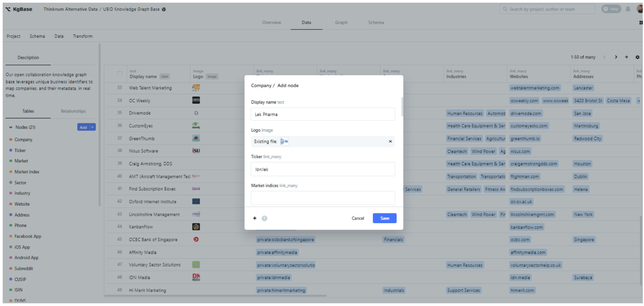Click the Singapore address tag
This screenshot has height=306, width=644.
[x=584, y=240]
